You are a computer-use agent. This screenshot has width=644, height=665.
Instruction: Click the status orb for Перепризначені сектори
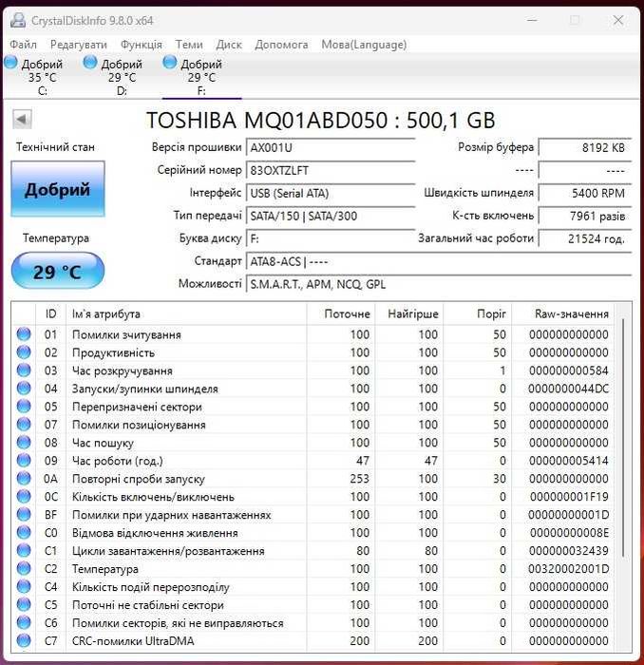tap(24, 407)
